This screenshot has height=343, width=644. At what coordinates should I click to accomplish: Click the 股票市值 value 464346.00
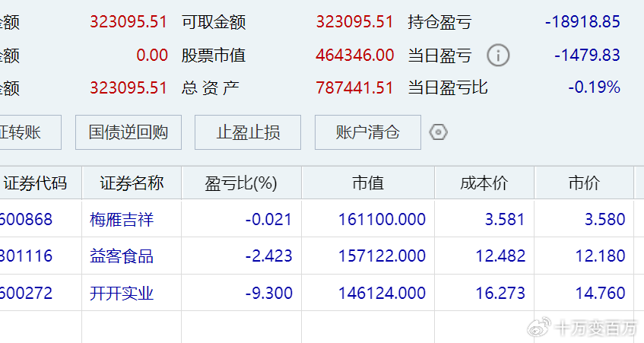(354, 56)
